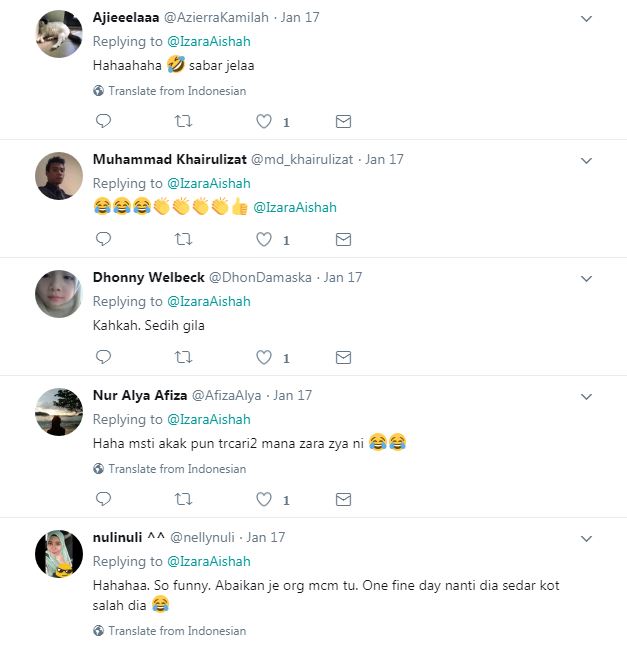Open options caret on Ajieeelaaa's tweet

click(586, 18)
